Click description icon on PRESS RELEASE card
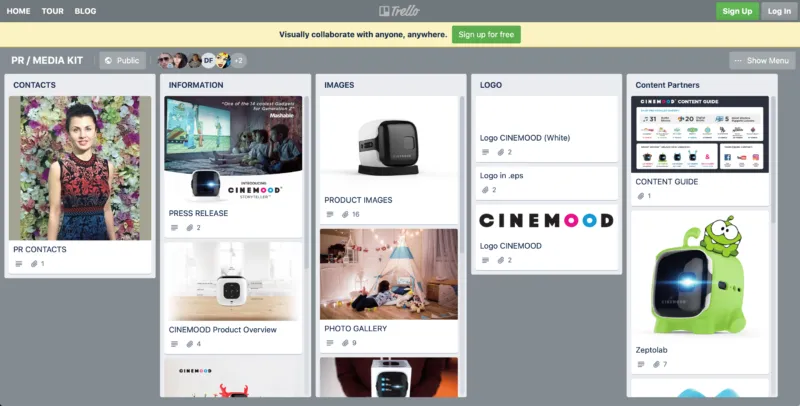The height and width of the screenshot is (406, 800). point(174,227)
